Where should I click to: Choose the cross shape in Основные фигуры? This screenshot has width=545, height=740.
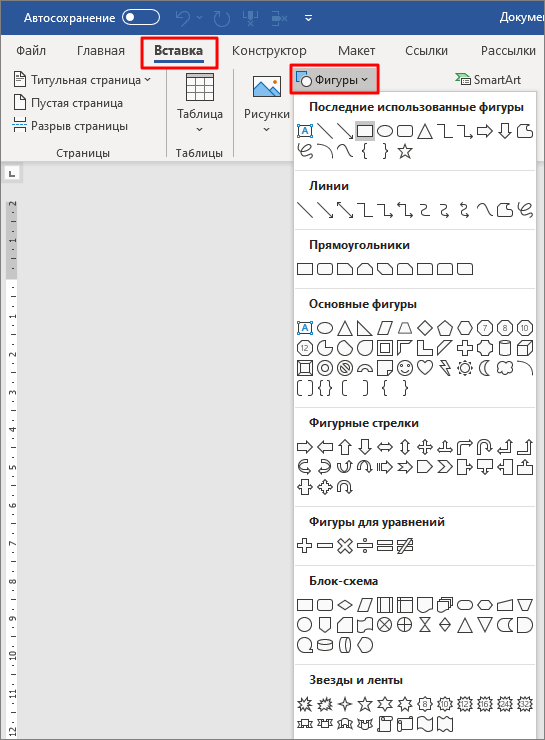click(465, 348)
